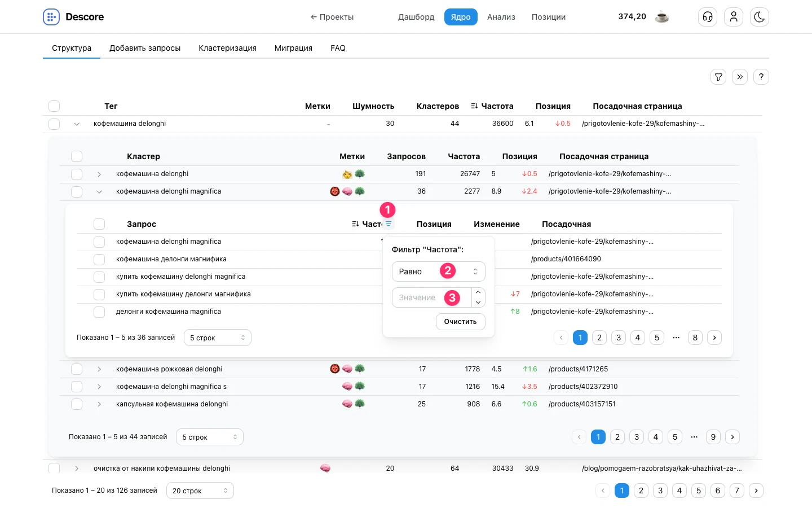Open the user profile icon
This screenshot has height=508, width=812.
click(x=734, y=17)
